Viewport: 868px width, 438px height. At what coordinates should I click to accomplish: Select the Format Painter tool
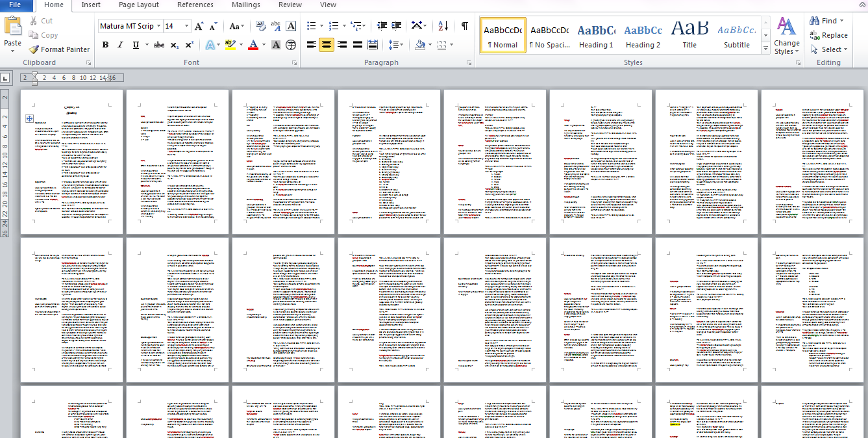pyautogui.click(x=59, y=49)
